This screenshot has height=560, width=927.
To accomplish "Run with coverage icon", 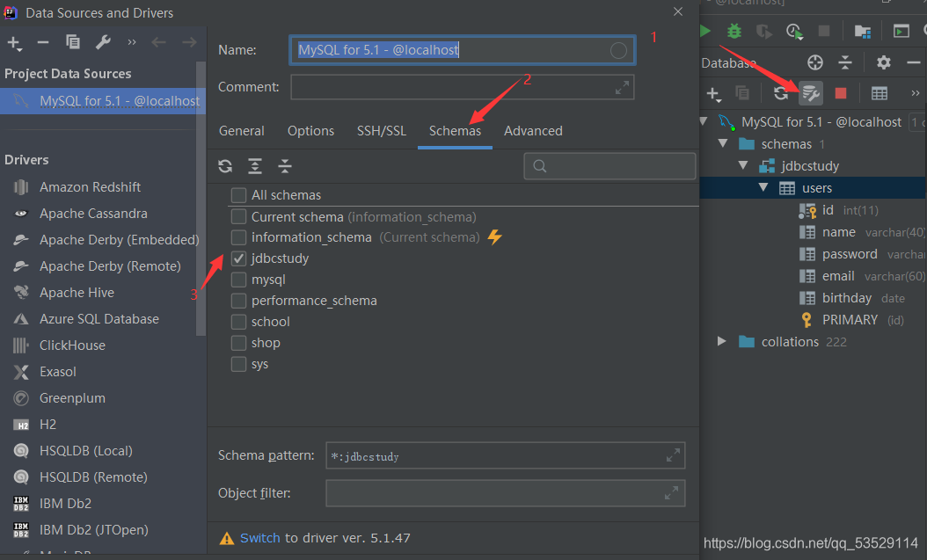I will (763, 31).
